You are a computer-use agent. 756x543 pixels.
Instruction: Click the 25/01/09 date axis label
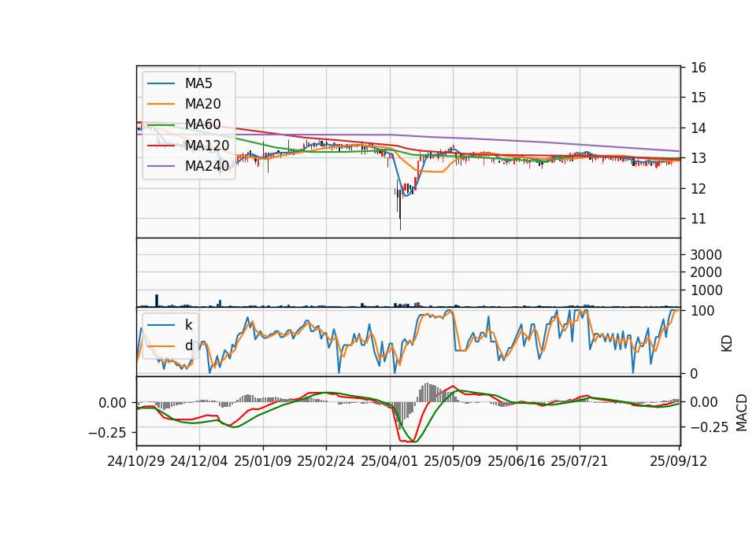(x=263, y=461)
